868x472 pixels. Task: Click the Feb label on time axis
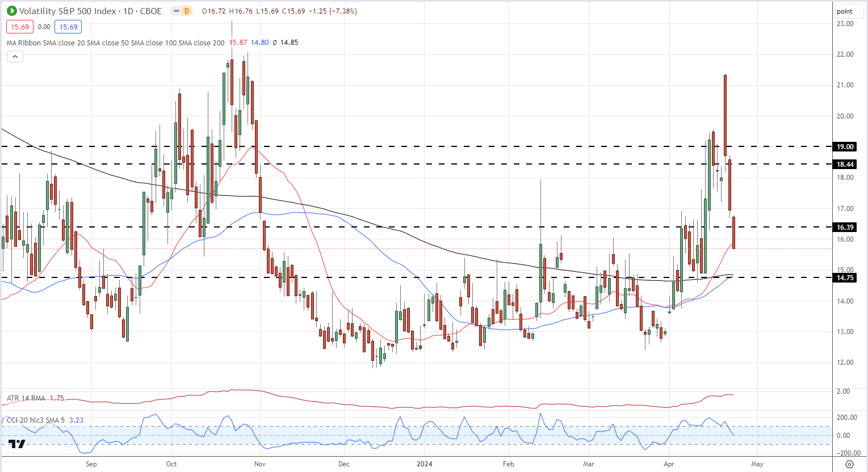tap(508, 463)
